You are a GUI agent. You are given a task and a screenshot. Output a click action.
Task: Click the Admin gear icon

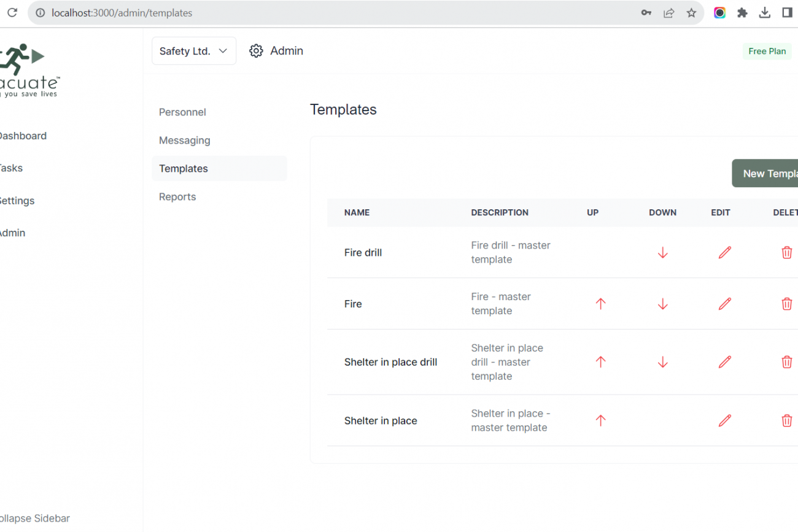(x=256, y=51)
